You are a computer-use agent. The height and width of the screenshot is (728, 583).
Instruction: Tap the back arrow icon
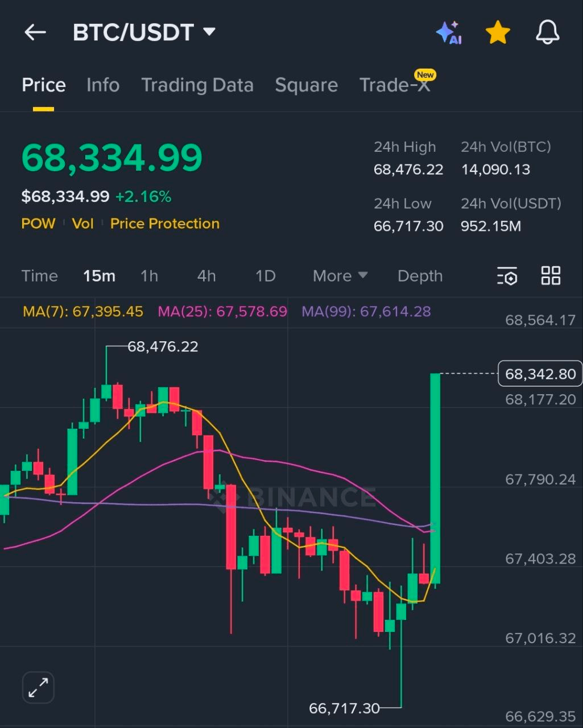pyautogui.click(x=35, y=32)
